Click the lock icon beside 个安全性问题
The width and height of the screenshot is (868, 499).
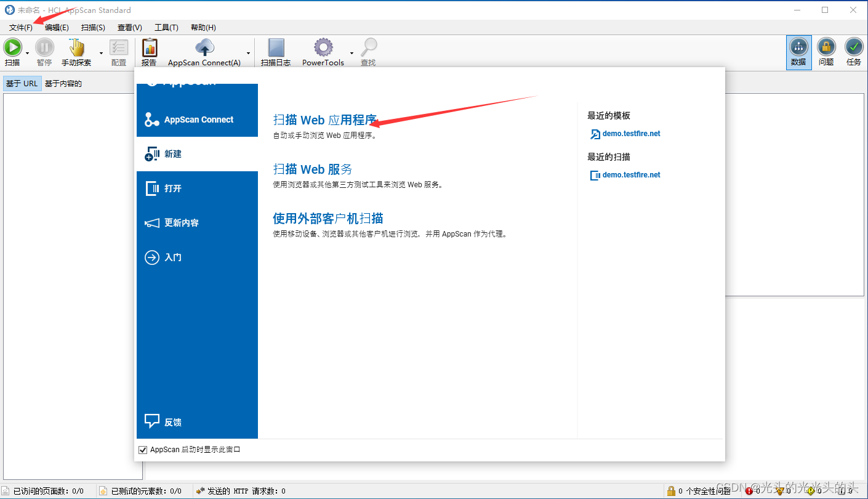[x=671, y=491]
